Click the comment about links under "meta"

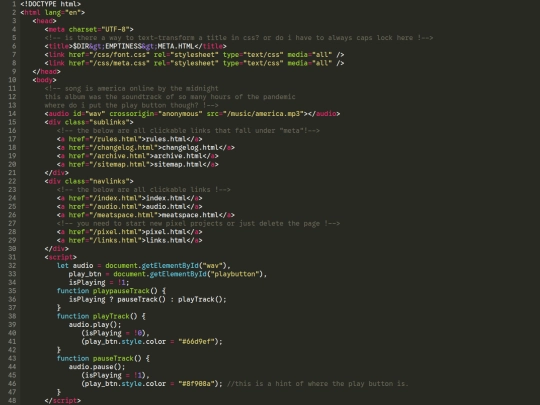pos(188,131)
